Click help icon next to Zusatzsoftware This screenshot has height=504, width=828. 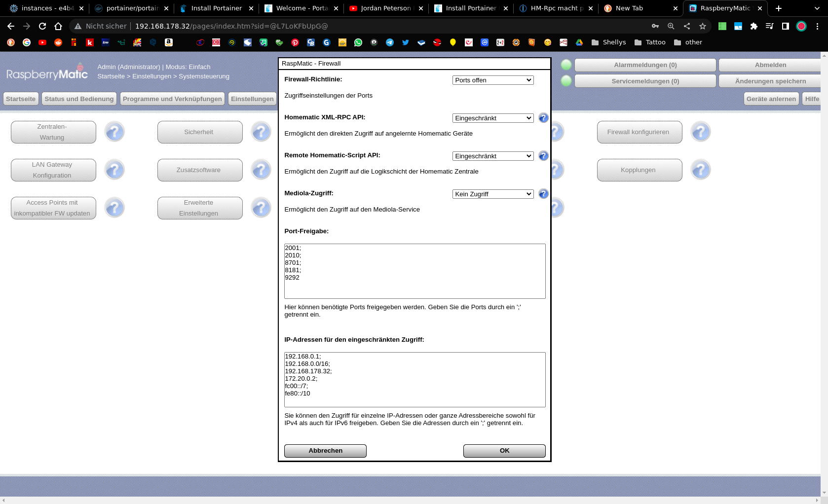(x=261, y=170)
